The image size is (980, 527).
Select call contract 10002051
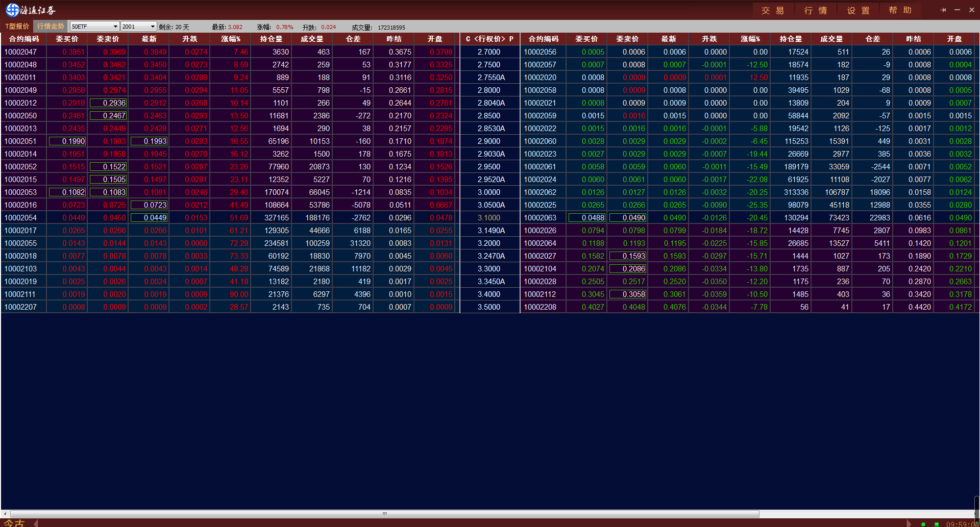click(21, 141)
